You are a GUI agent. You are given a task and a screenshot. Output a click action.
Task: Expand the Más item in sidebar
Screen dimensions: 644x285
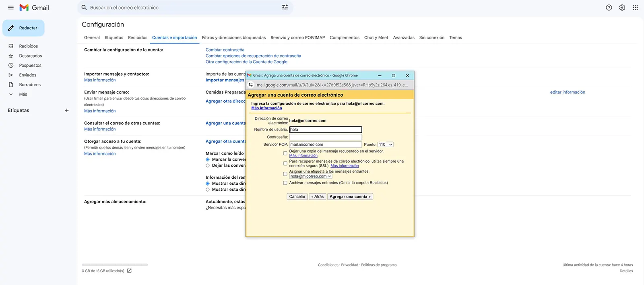[x=23, y=94]
